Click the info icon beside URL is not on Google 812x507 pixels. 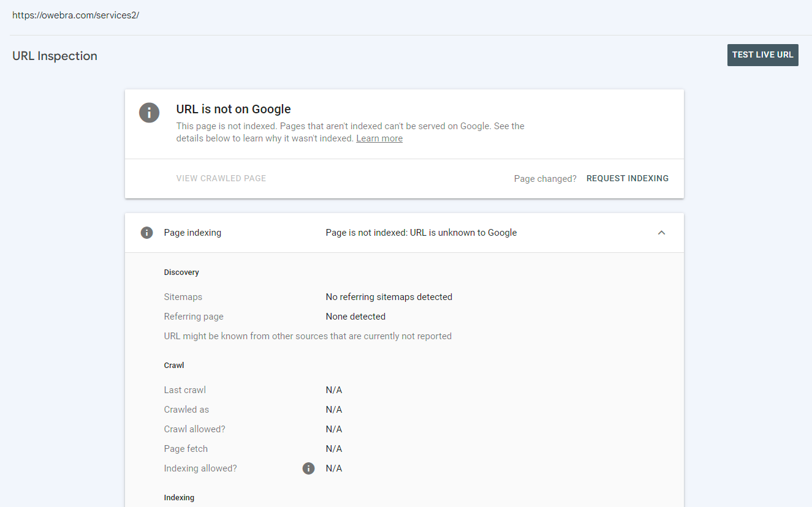tap(150, 113)
